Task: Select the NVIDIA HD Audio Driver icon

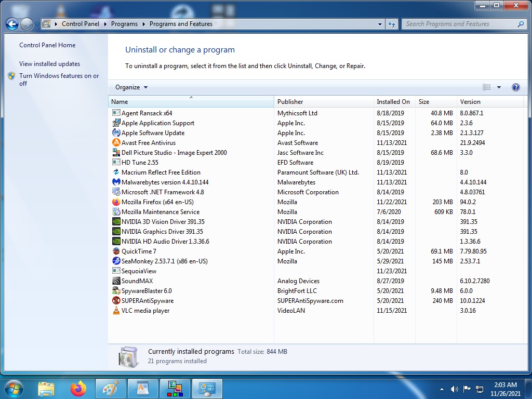Action: tap(116, 241)
